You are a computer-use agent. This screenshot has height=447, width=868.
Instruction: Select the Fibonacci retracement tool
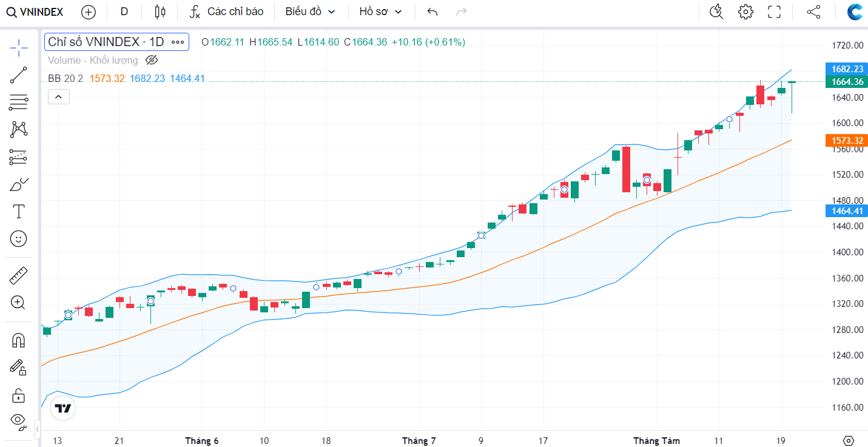click(19, 103)
